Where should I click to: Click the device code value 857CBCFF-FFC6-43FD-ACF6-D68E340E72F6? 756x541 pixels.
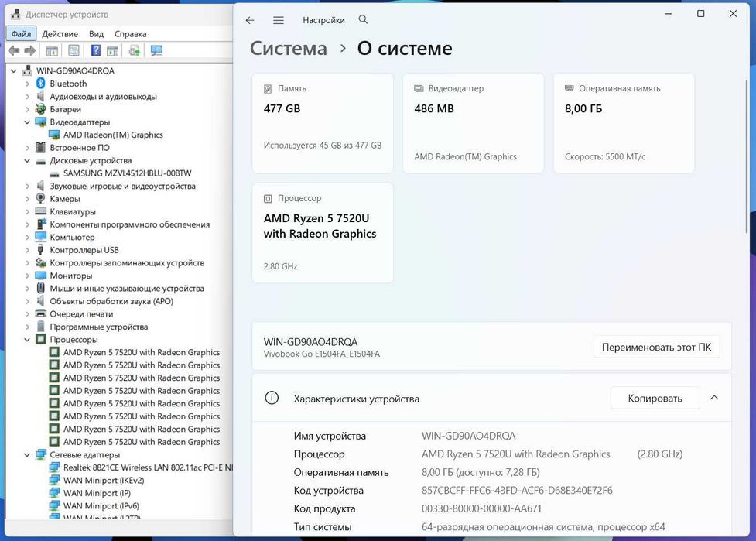517,491
